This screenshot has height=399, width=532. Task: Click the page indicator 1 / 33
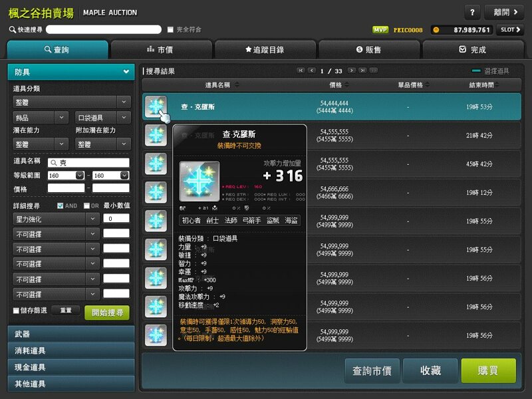(x=331, y=71)
